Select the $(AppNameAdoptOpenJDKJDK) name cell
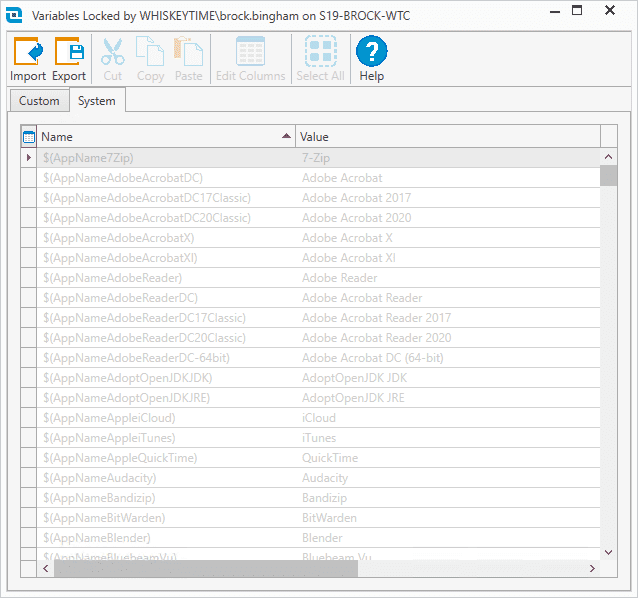This screenshot has height=598, width=638. click(x=166, y=378)
